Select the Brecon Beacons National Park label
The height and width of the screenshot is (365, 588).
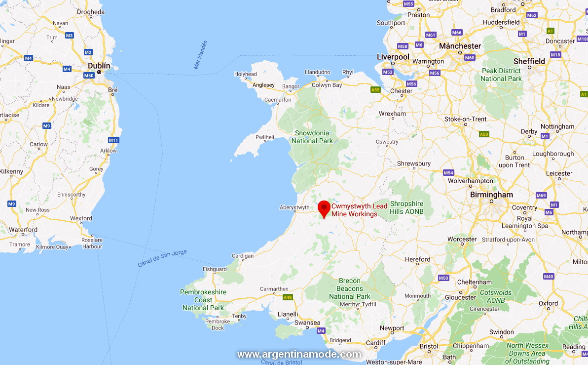[350, 288]
